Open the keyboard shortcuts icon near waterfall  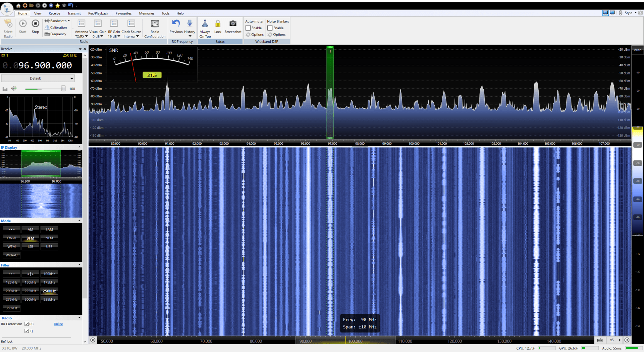(x=600, y=340)
